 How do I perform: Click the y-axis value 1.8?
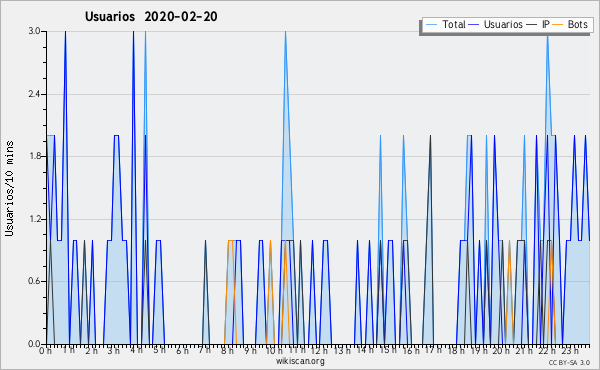[x=34, y=156]
